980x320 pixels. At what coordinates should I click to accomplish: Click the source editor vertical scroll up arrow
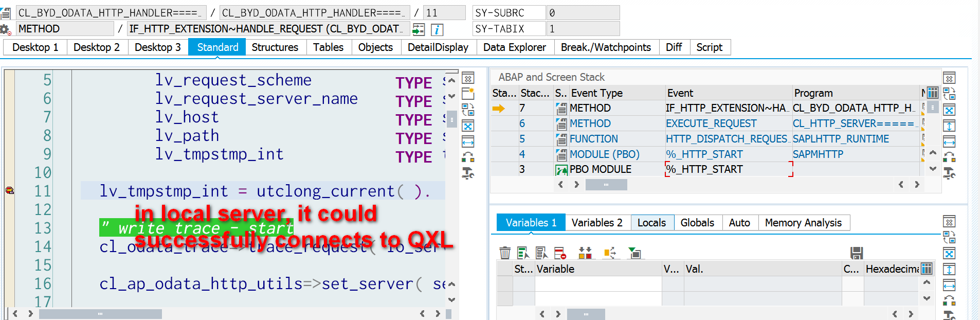pyautogui.click(x=451, y=80)
